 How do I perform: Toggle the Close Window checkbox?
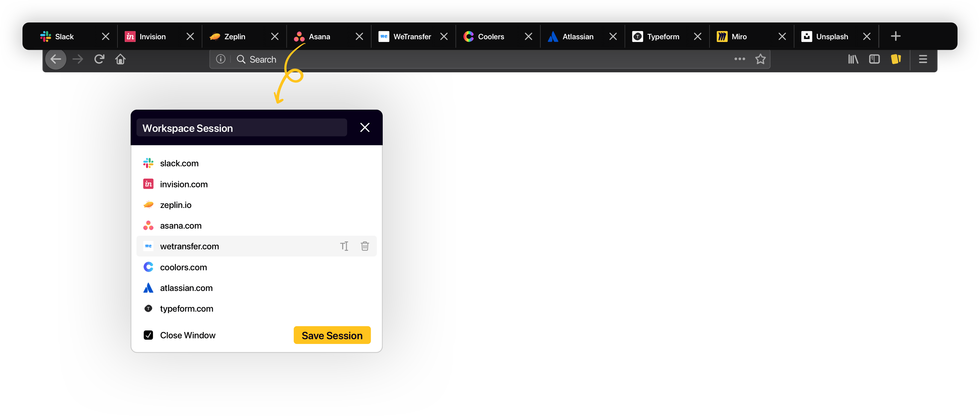(x=148, y=335)
